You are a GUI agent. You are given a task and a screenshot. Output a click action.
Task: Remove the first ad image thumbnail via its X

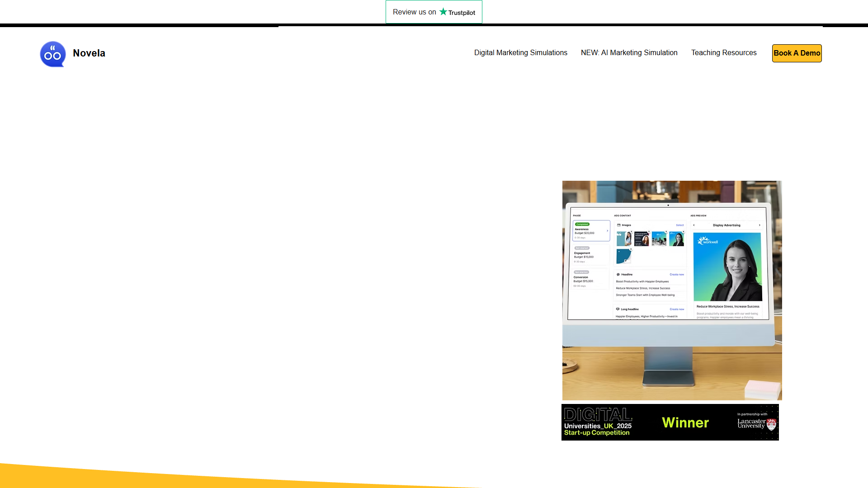[632, 232]
